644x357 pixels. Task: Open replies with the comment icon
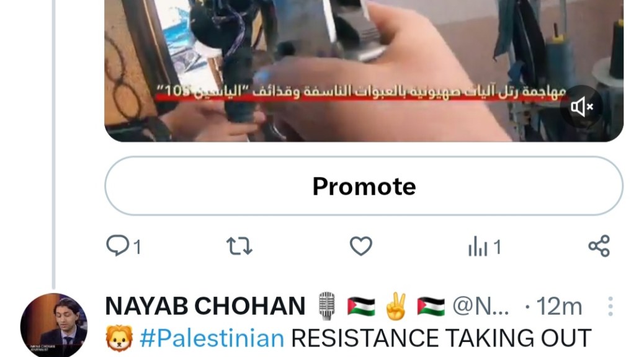tap(117, 246)
